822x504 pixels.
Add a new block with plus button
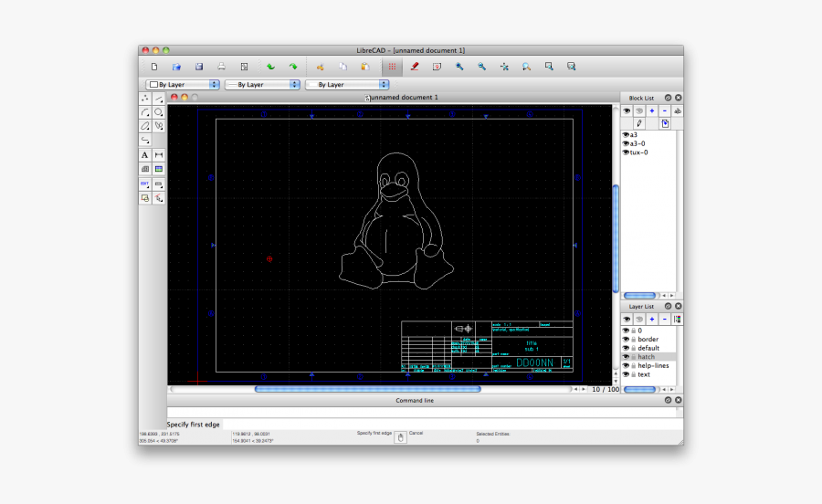tap(651, 111)
